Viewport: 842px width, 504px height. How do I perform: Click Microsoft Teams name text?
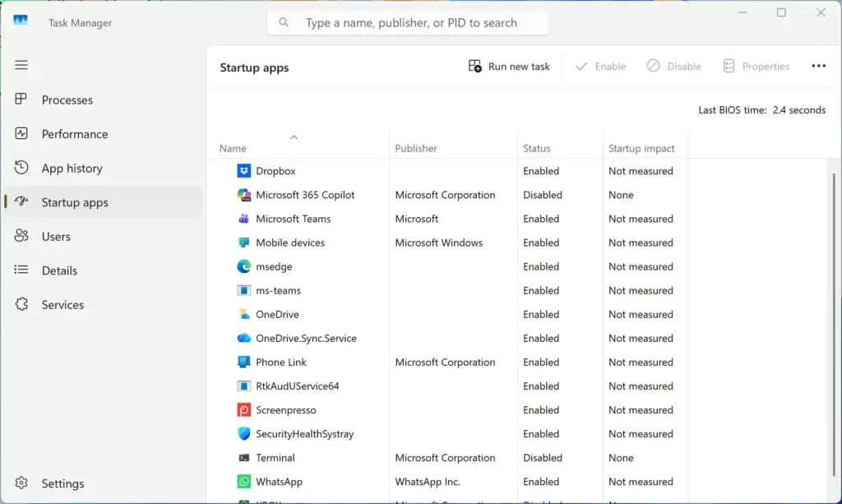(294, 219)
